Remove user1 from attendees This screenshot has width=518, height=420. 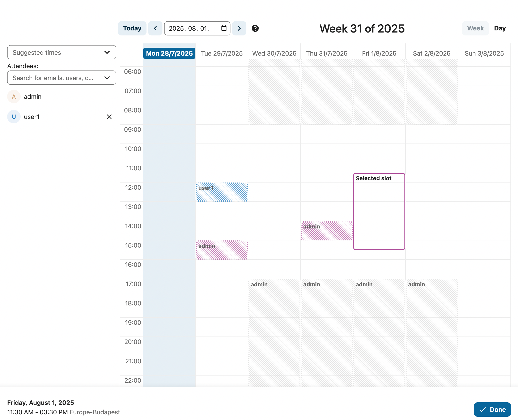pyautogui.click(x=109, y=117)
